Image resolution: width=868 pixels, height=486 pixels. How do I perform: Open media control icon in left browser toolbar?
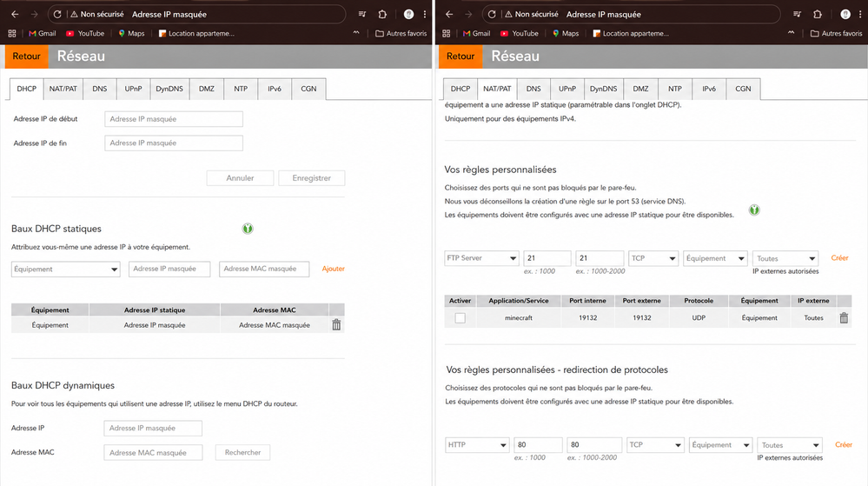(x=362, y=15)
